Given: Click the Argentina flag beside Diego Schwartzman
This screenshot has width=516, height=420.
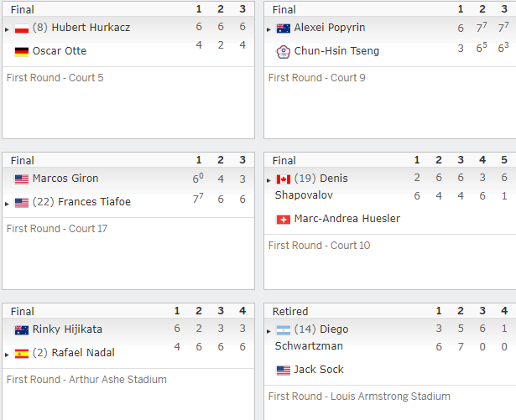Looking at the screenshot, I should pos(284,330).
